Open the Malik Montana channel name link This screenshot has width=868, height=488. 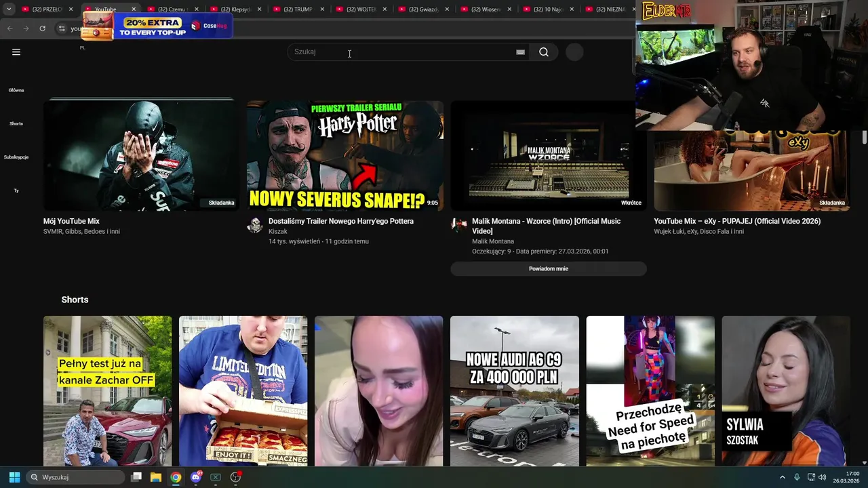[493, 241]
